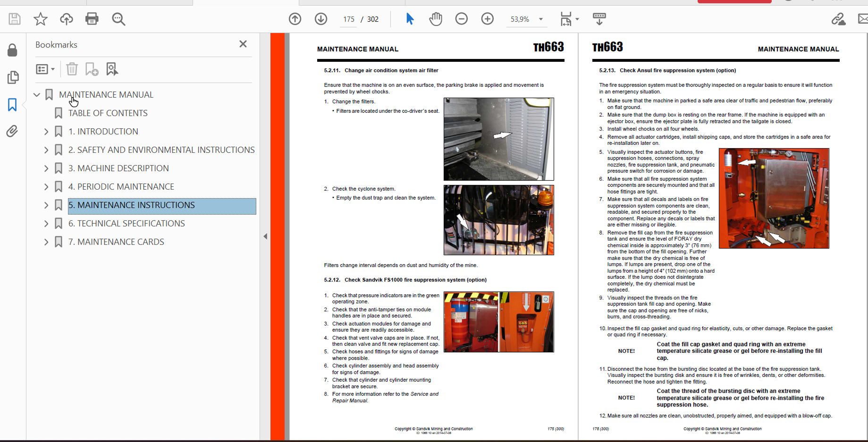Go to next page with down arrow

[x=321, y=19]
